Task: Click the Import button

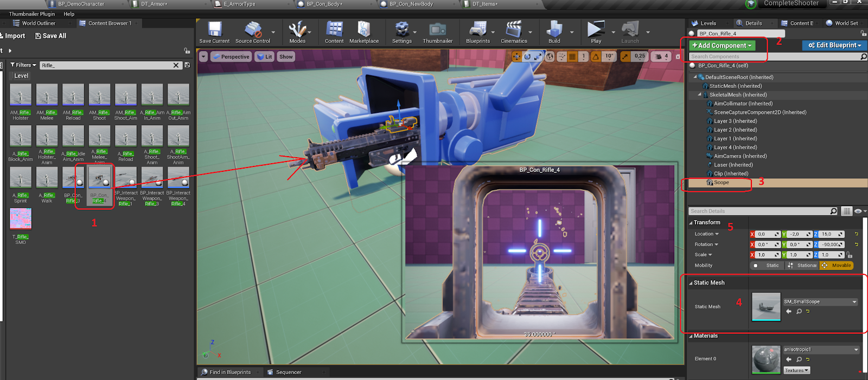Action: (x=13, y=36)
